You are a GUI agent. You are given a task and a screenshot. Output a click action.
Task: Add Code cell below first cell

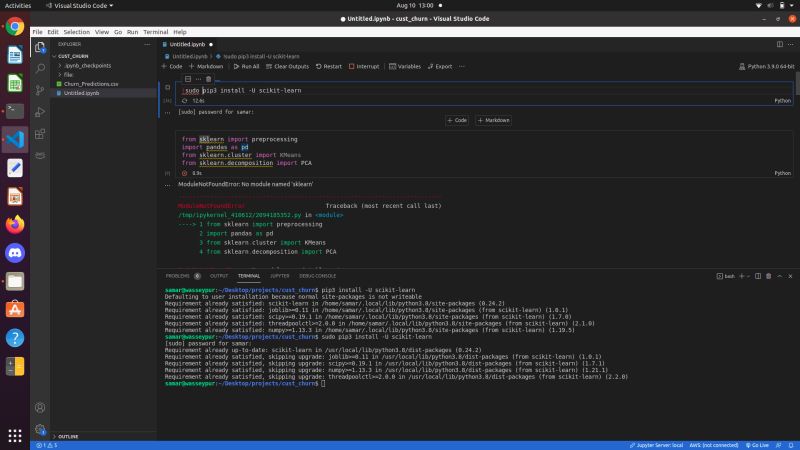[x=457, y=120]
